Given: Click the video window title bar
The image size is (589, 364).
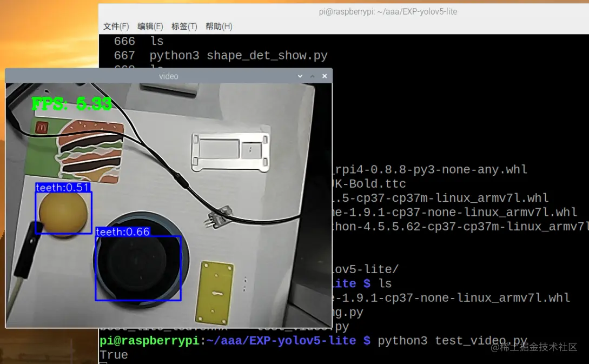Looking at the screenshot, I should click(x=169, y=76).
